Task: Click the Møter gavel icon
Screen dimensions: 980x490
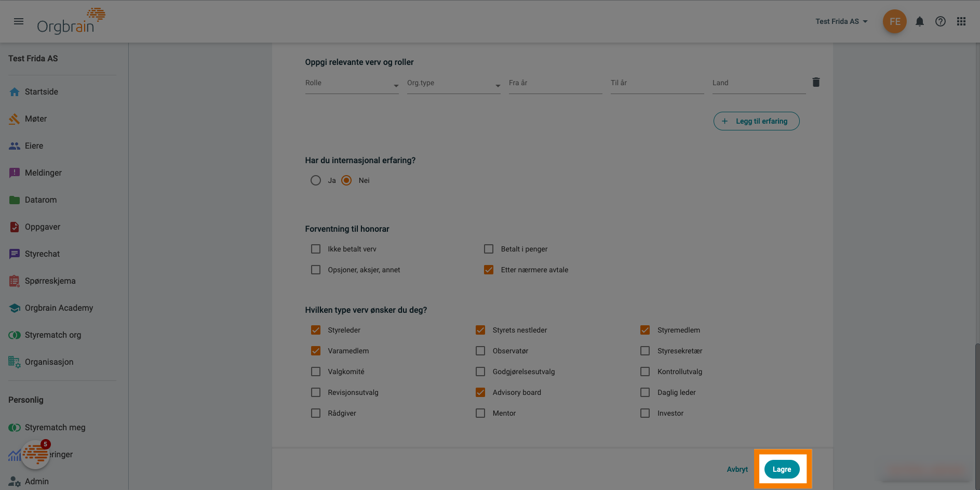Action: tap(15, 119)
